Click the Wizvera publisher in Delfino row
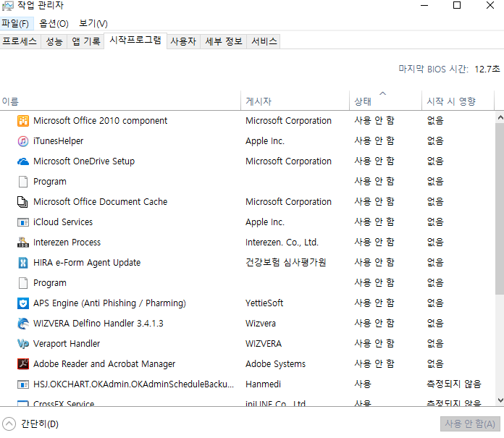The height and width of the screenshot is (438, 504). 261,324
